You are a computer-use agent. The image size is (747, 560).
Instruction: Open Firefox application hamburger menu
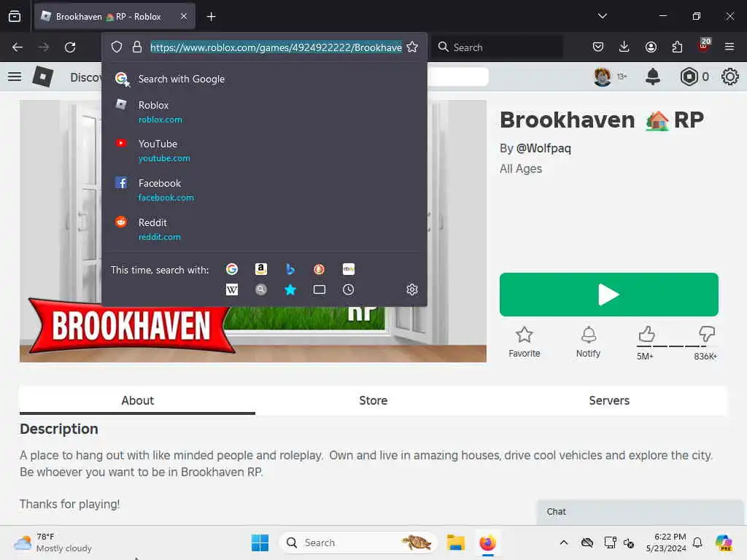pos(729,47)
